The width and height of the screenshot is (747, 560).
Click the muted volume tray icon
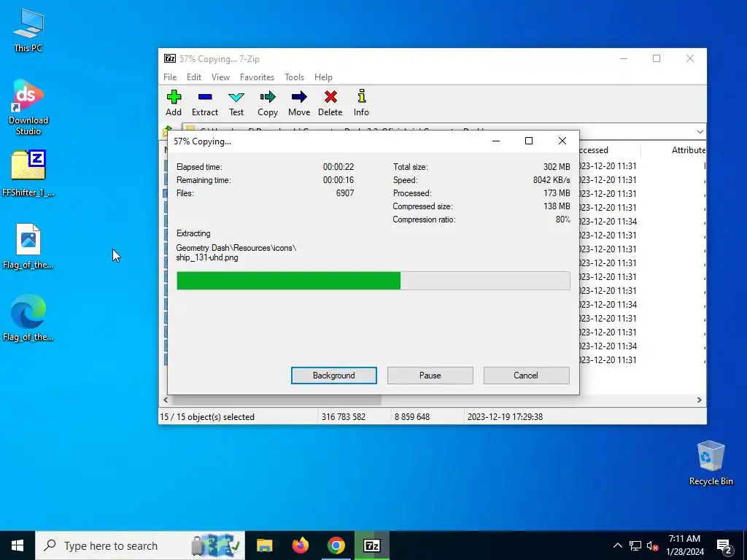coord(653,545)
